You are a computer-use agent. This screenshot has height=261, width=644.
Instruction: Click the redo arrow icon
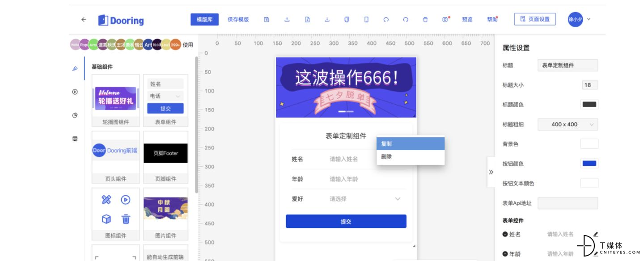406,20
